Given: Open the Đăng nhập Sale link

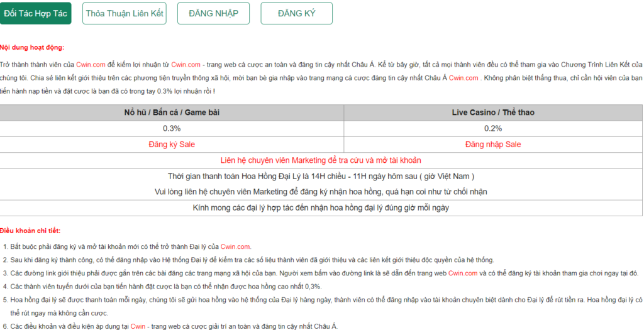Looking at the screenshot, I should [x=493, y=145].
